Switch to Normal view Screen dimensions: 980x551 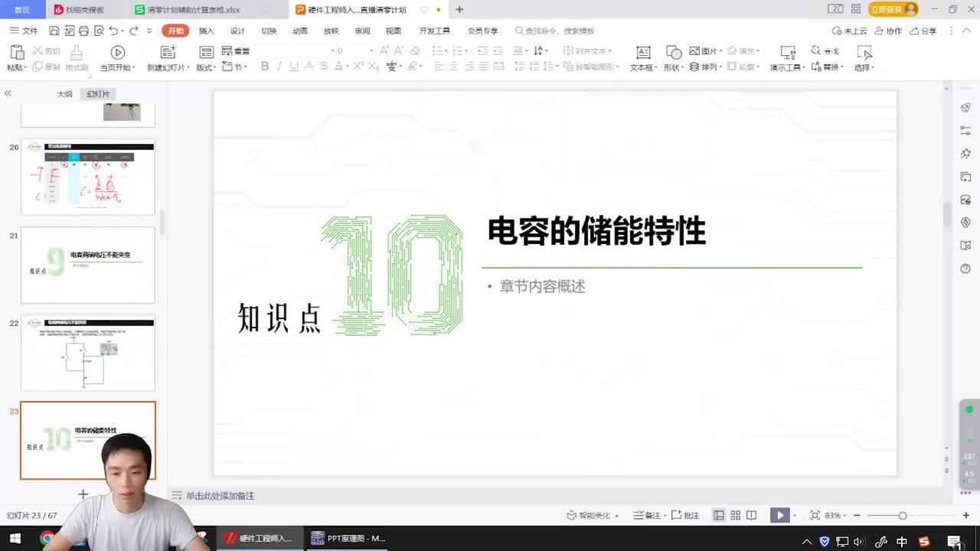[719, 515]
